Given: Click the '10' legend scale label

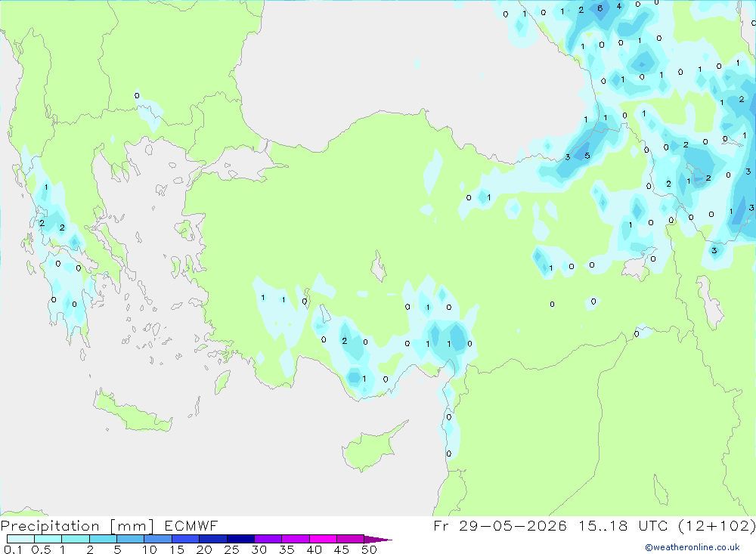Looking at the screenshot, I should coord(150,549).
